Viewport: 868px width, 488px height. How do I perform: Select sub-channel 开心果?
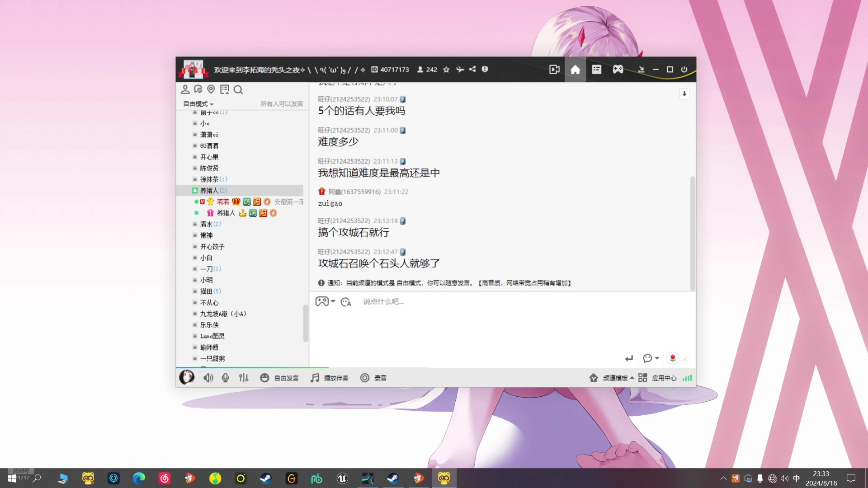click(x=209, y=157)
